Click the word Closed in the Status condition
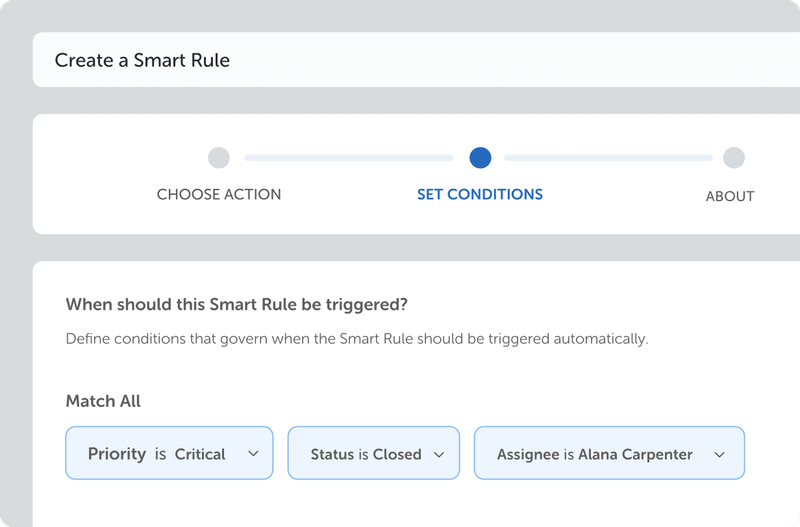Viewport: 800px width, 527px height. coord(397,454)
